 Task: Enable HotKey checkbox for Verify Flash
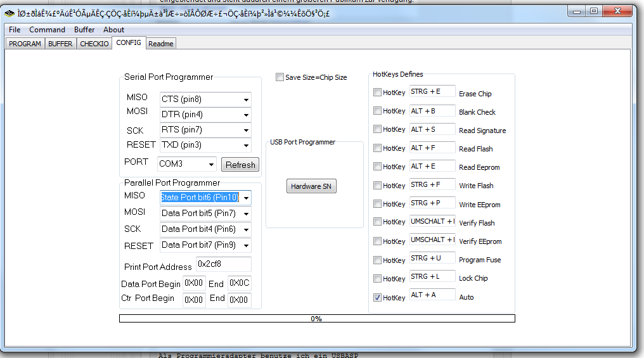377,222
